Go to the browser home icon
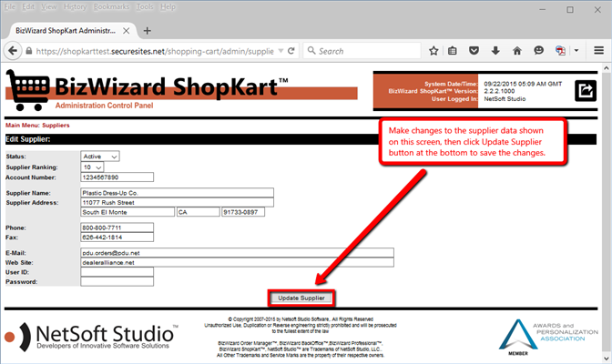 (517, 51)
